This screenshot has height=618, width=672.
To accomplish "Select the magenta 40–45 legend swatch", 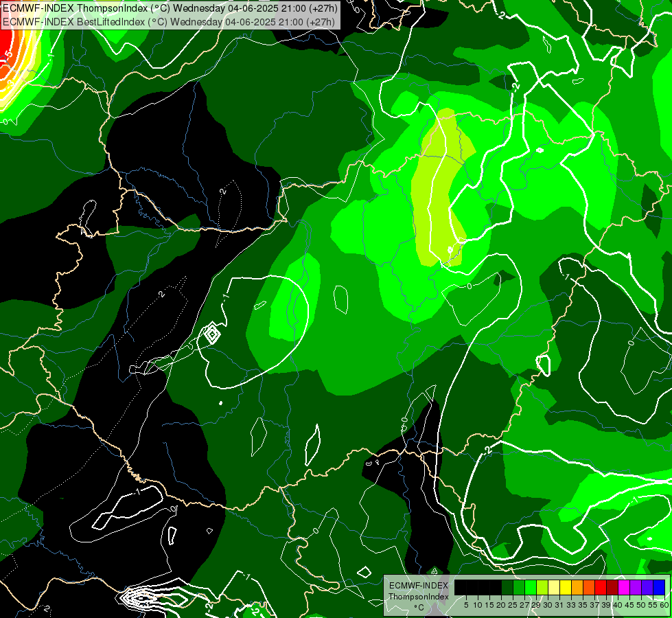I will coord(624,587).
